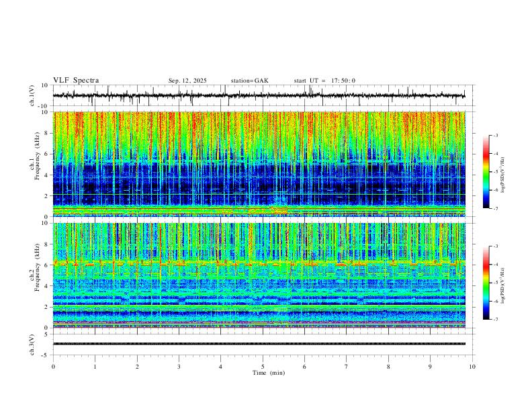The width and height of the screenshot is (532, 411).
Task: Click the ch.1 spectrogram plot
Action: click(259, 164)
